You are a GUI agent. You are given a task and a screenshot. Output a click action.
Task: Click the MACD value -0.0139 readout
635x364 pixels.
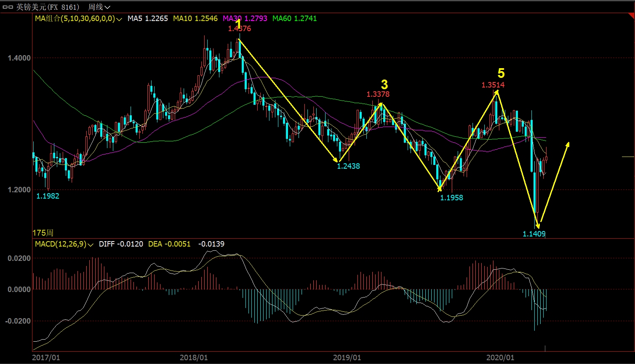point(211,244)
